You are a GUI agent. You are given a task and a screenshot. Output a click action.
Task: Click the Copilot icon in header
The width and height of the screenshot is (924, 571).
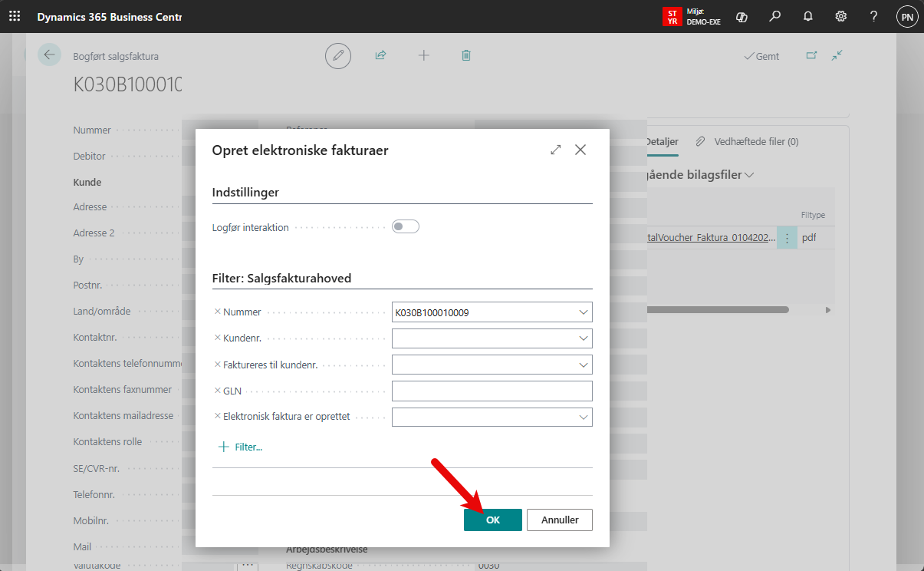pyautogui.click(x=742, y=16)
